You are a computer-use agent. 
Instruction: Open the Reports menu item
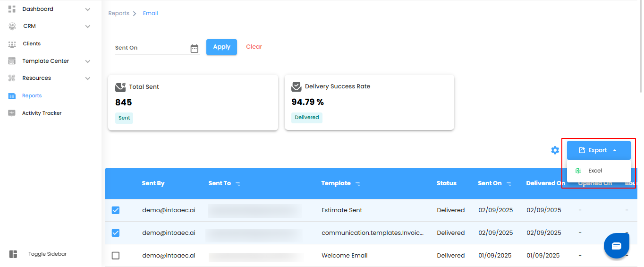click(x=32, y=96)
